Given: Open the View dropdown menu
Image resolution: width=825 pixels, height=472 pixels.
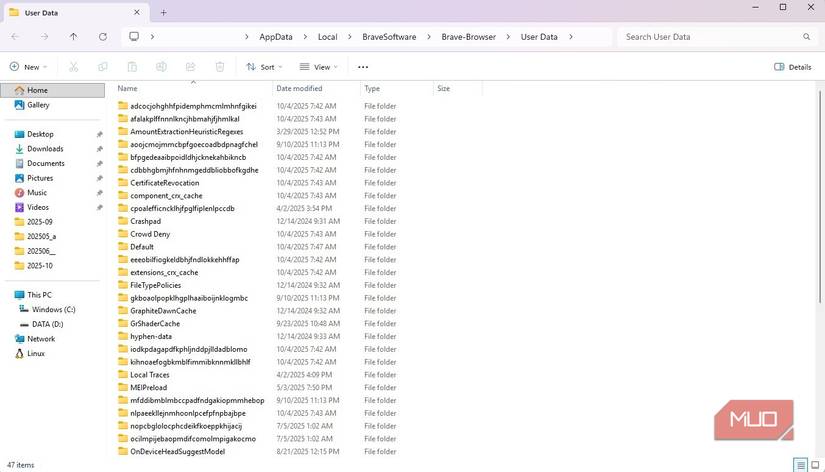Looking at the screenshot, I should [319, 67].
